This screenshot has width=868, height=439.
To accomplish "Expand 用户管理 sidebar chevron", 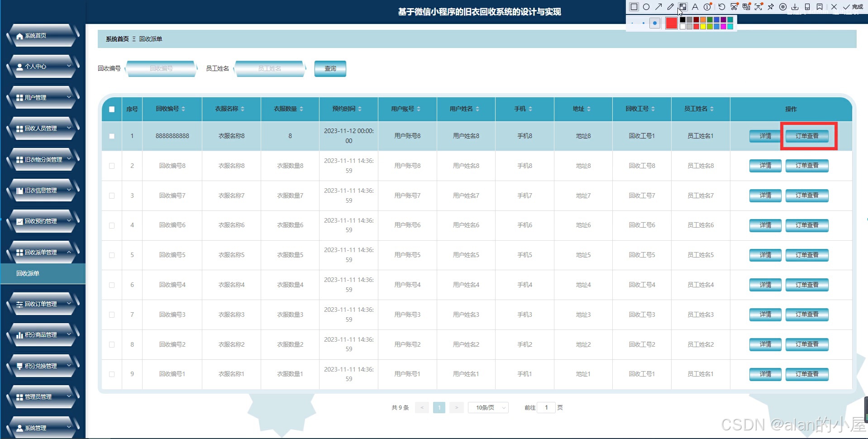I will [69, 97].
